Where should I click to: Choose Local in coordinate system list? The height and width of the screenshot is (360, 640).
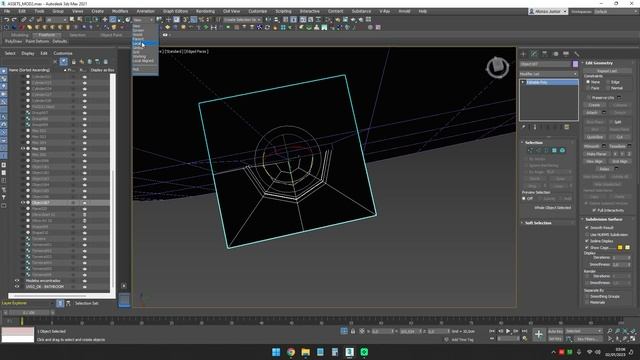(x=137, y=44)
